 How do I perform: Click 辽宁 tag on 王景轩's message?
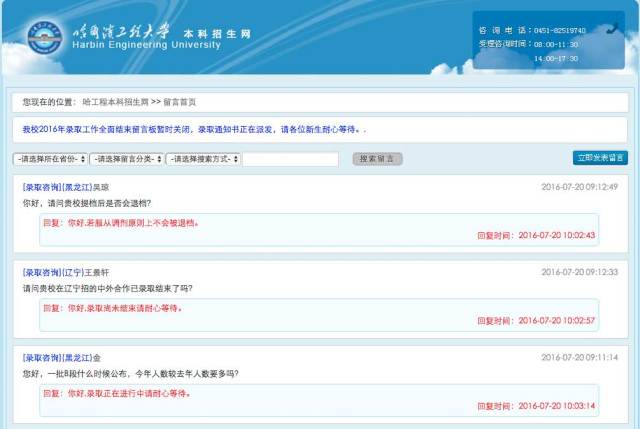click(74, 272)
